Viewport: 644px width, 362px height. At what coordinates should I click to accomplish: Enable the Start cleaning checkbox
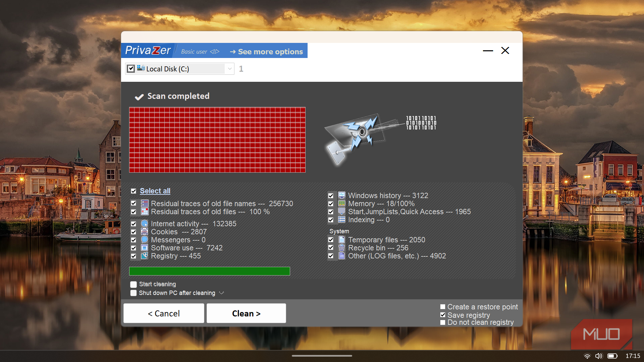[133, 285]
